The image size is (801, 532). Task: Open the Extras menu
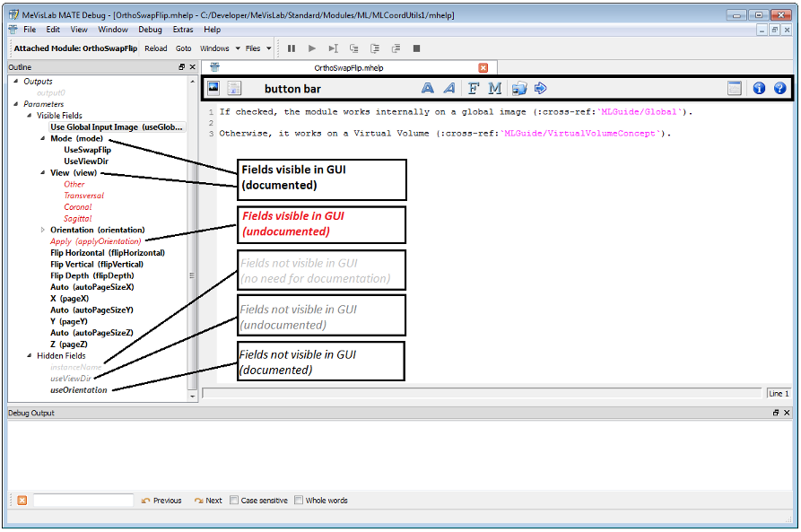(183, 30)
